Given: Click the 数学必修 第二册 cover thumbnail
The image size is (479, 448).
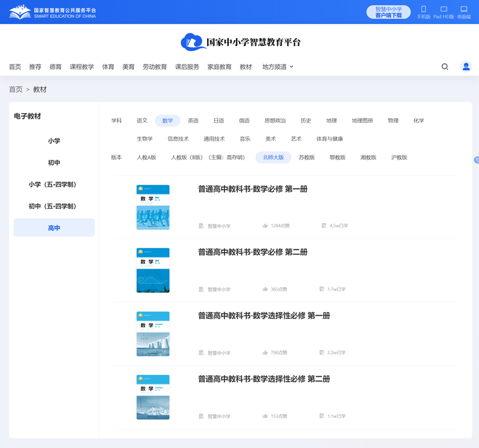Looking at the screenshot, I should pos(153,269).
